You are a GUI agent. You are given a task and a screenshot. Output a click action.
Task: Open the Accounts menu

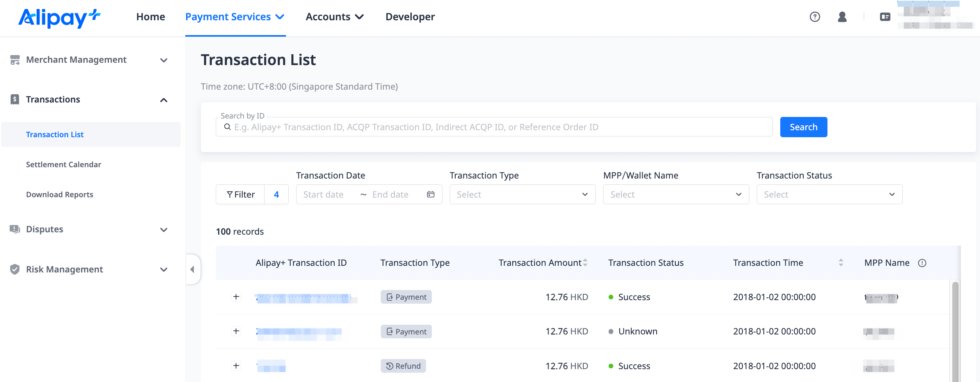point(334,17)
